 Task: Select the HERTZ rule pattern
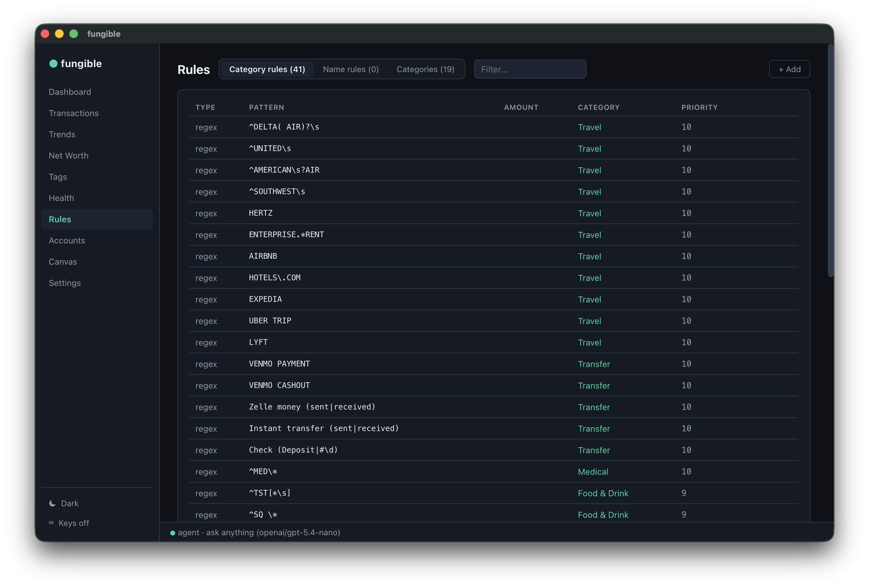[261, 213]
